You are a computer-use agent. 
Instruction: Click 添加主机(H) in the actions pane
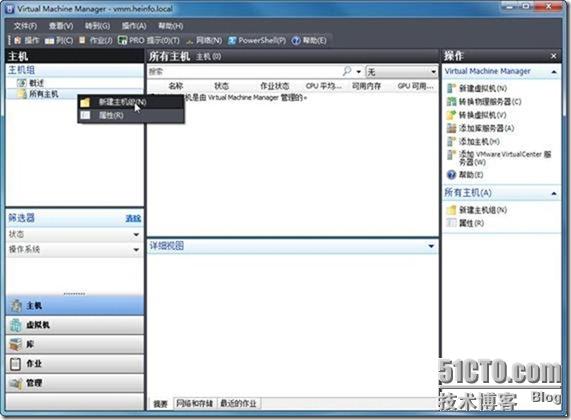coord(473,141)
